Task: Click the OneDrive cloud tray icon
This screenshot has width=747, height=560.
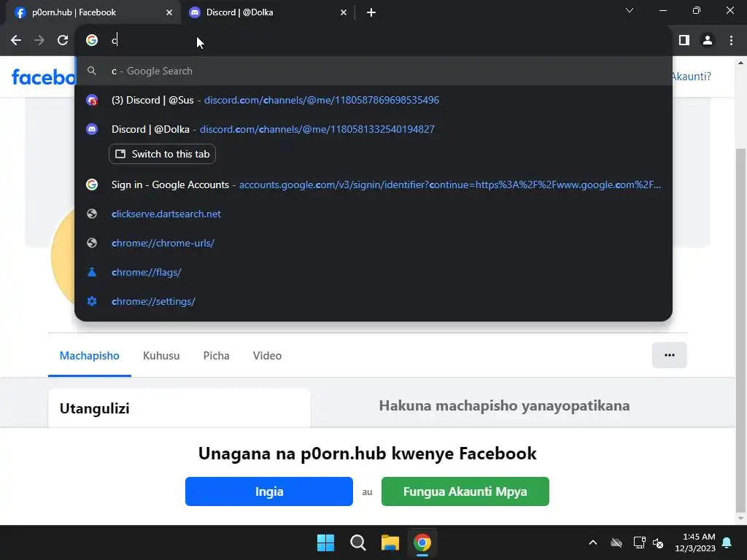Action: [x=616, y=542]
